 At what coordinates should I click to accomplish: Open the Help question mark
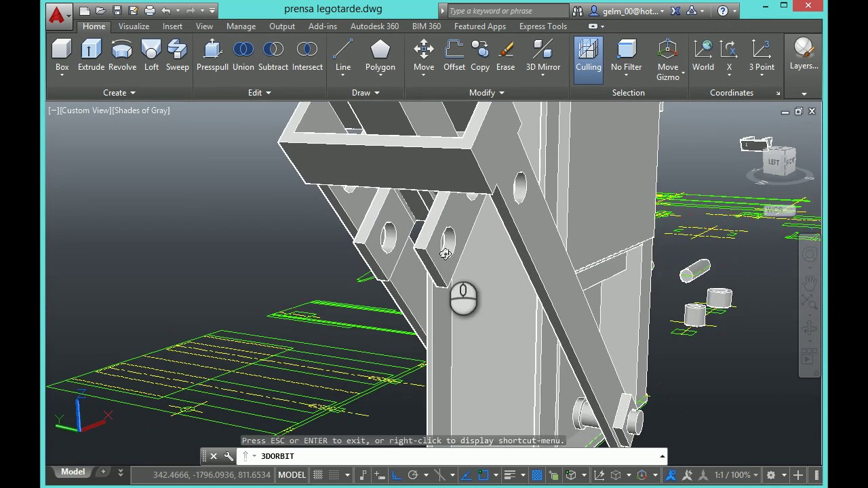click(723, 11)
